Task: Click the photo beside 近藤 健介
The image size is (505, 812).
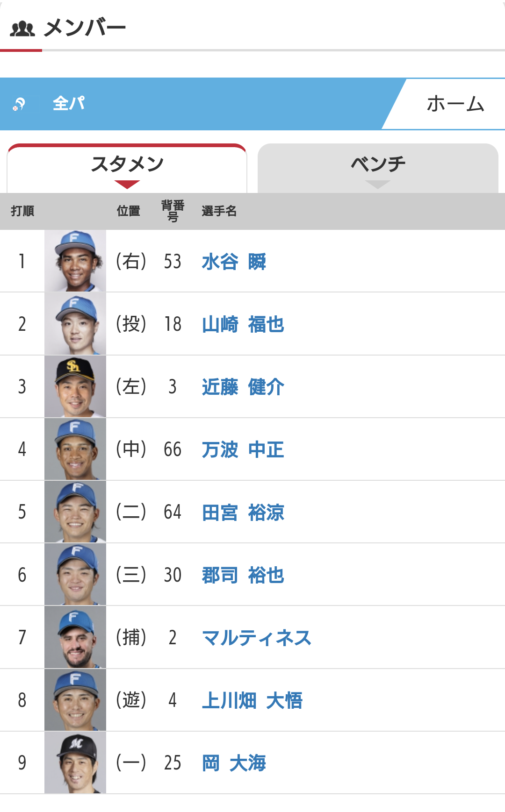Action: (75, 386)
